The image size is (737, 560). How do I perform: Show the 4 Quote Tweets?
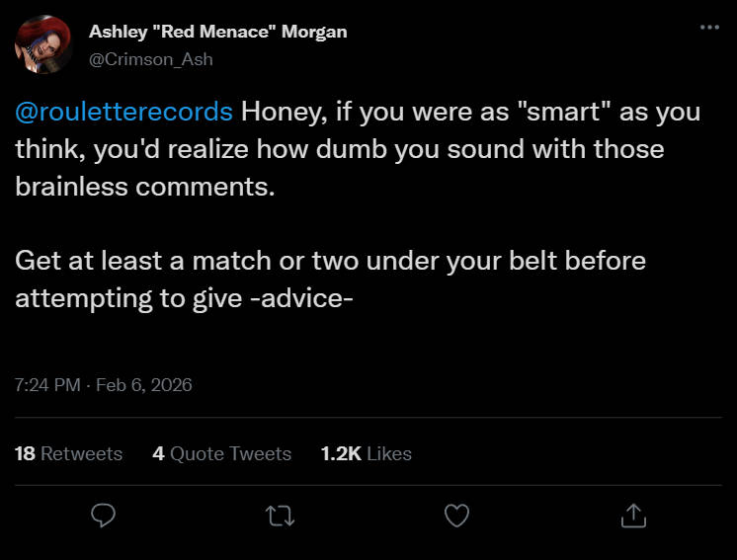click(222, 453)
